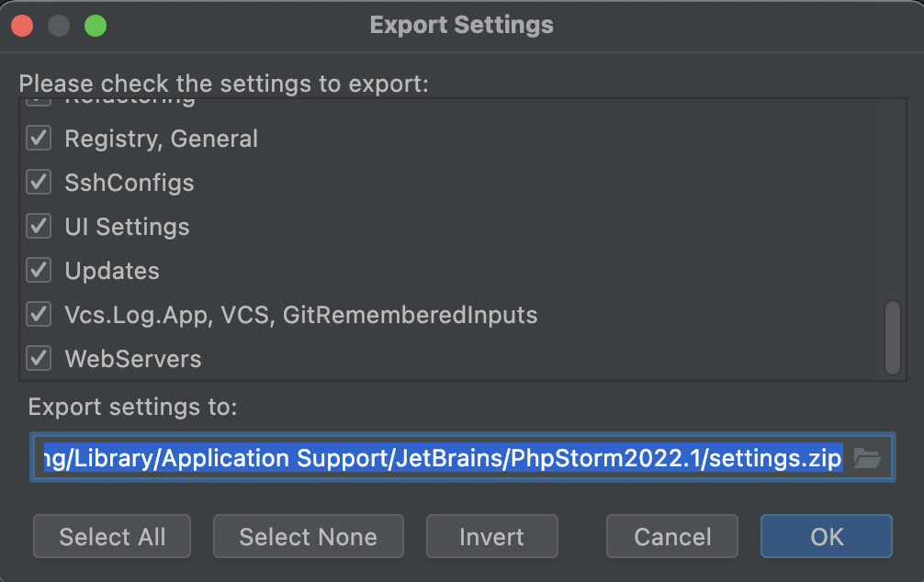Toggle partially visible checkbox at list top
This screenshot has width=924, height=582.
(39, 103)
